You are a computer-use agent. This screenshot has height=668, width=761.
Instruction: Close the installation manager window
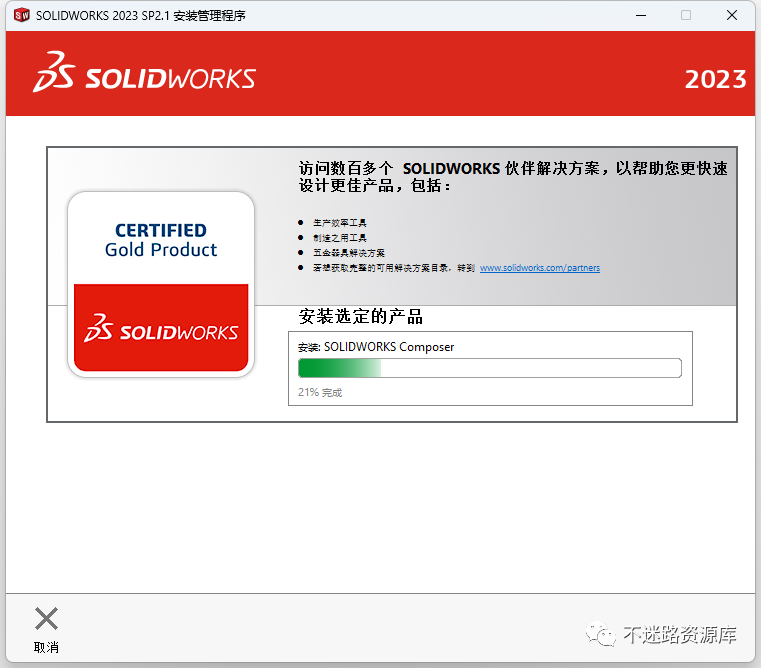pos(732,16)
